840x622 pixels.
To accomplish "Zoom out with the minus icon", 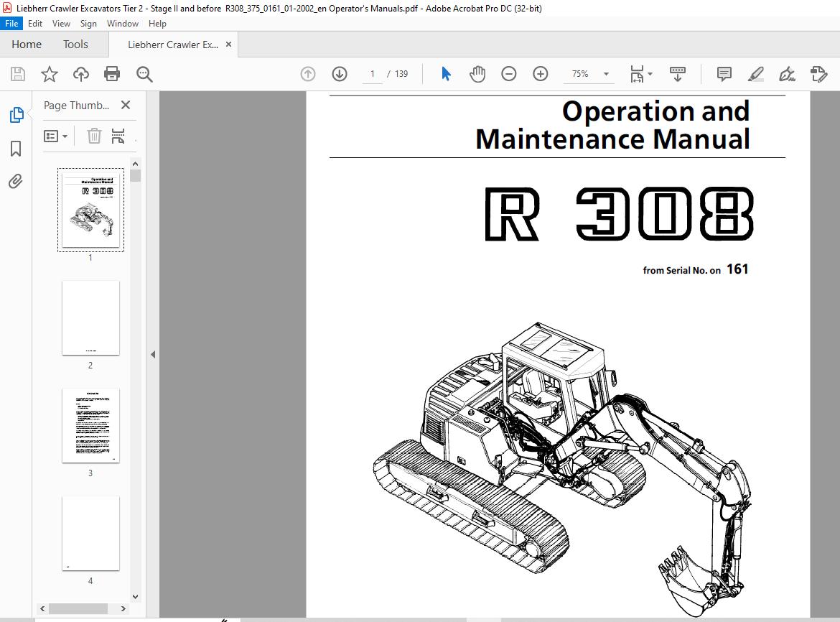I will coord(509,74).
